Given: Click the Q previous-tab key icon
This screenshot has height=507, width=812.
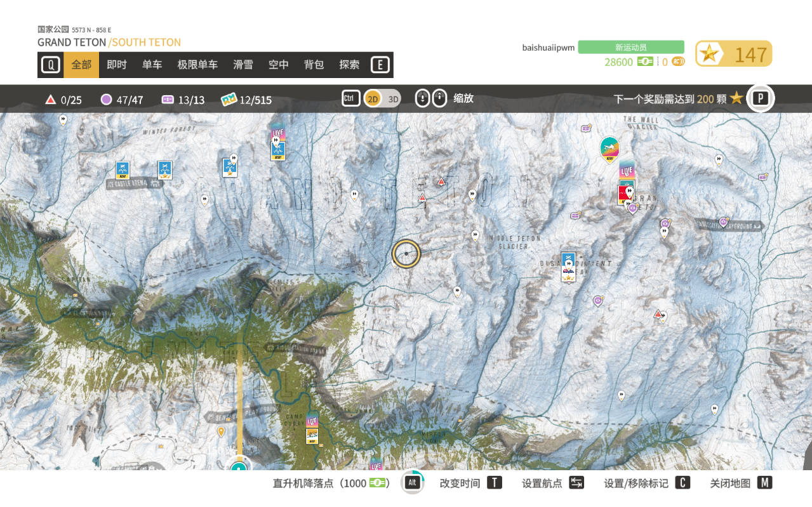Looking at the screenshot, I should [x=50, y=65].
